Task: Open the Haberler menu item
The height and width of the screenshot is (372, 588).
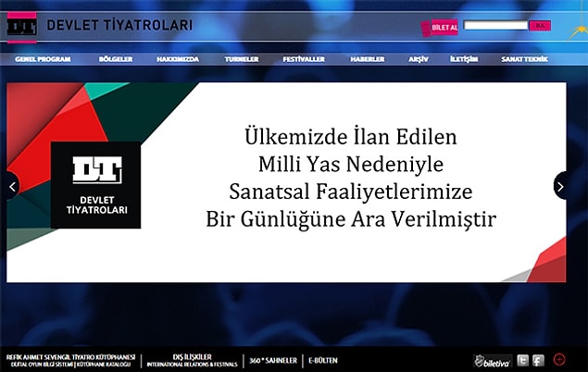Action: click(368, 59)
